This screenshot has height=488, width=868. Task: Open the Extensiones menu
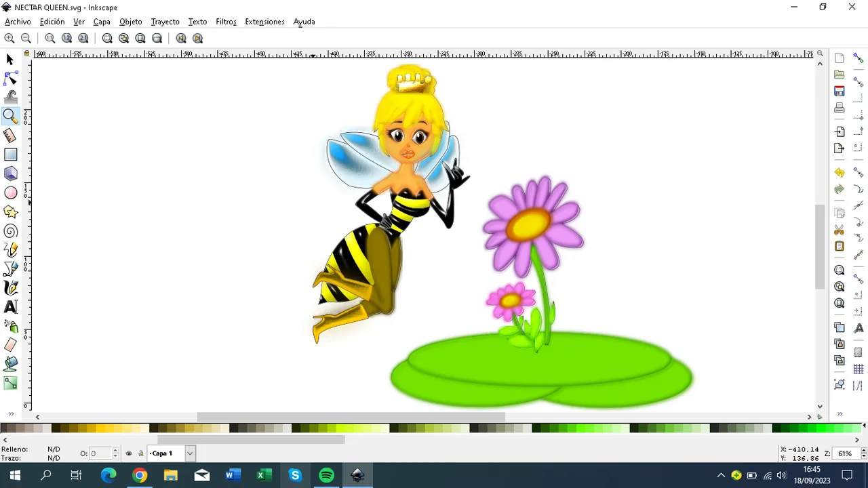264,22
